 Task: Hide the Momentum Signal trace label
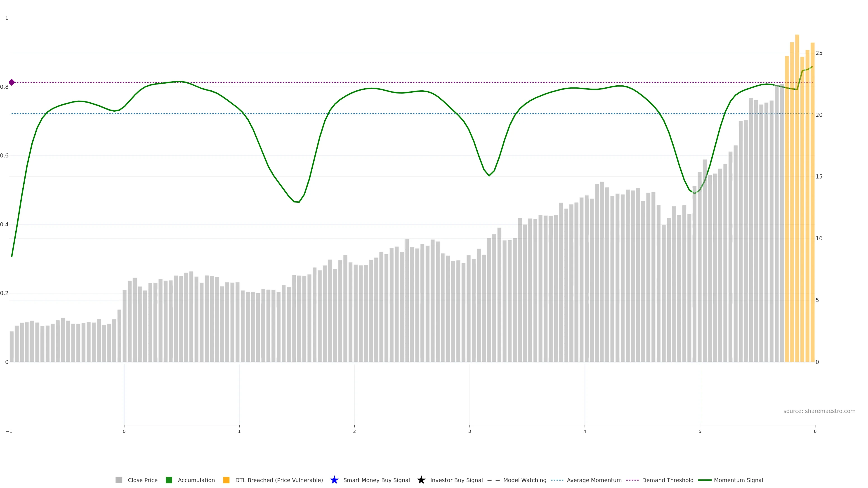click(x=738, y=480)
